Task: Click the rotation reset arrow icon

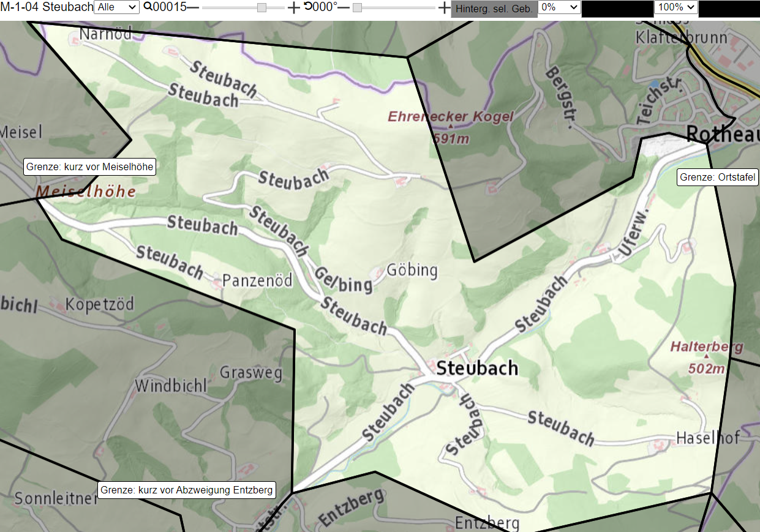Action: coord(307,7)
